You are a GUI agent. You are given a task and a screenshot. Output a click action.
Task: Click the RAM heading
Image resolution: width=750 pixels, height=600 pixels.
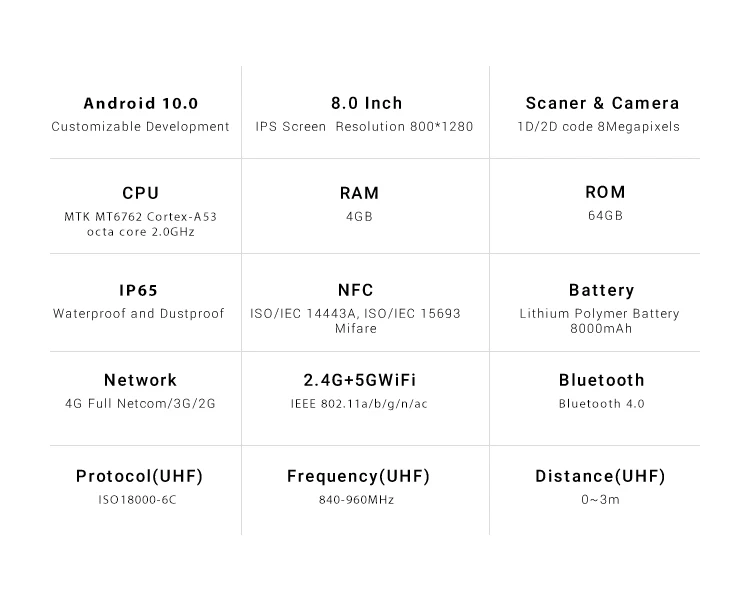(x=359, y=193)
